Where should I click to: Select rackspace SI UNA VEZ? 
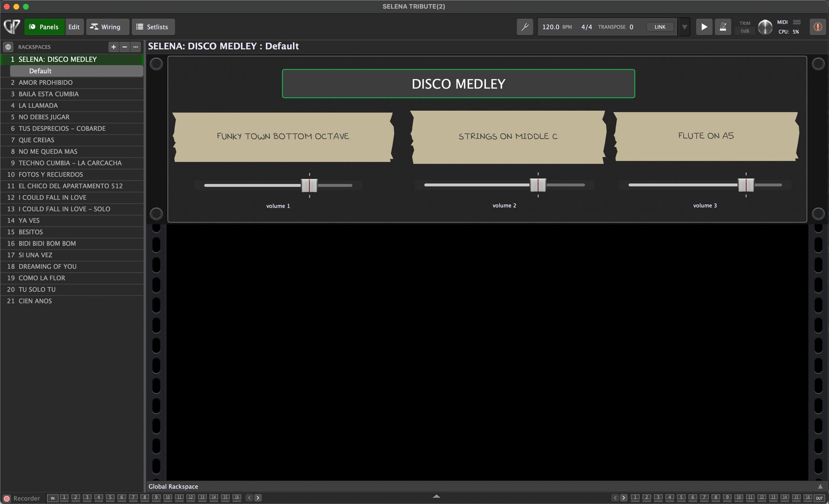point(72,255)
